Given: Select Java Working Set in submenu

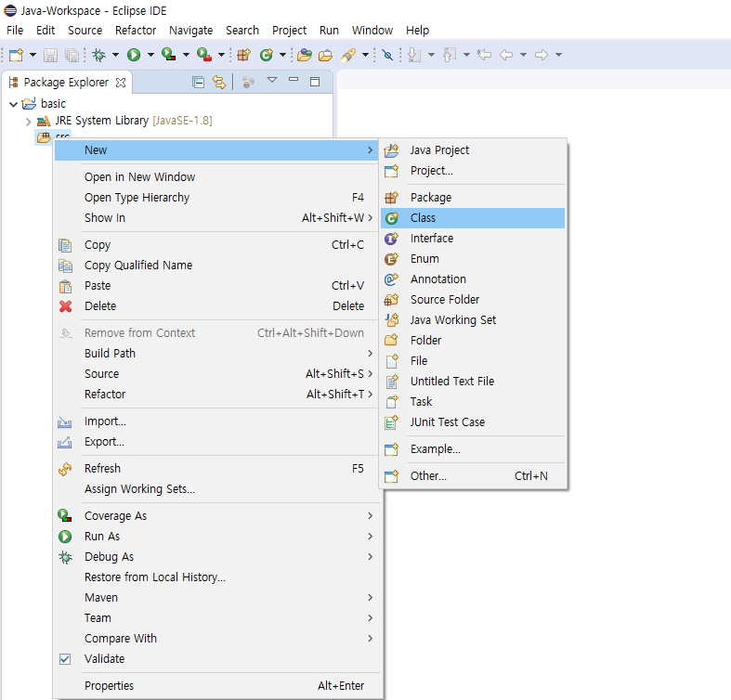Looking at the screenshot, I should click(473, 320).
